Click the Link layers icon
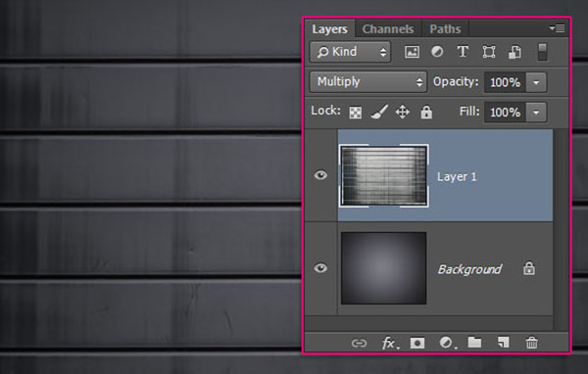The height and width of the screenshot is (374, 588). [359, 343]
